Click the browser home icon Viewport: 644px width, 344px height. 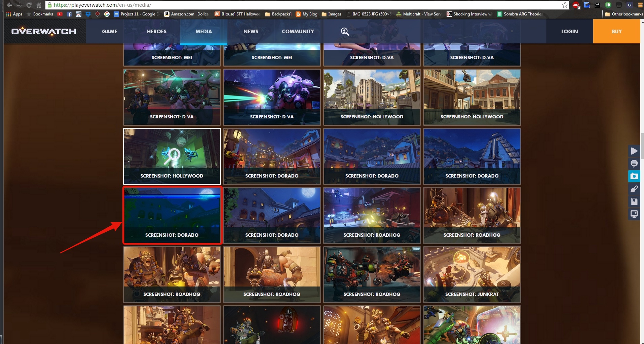tap(39, 5)
